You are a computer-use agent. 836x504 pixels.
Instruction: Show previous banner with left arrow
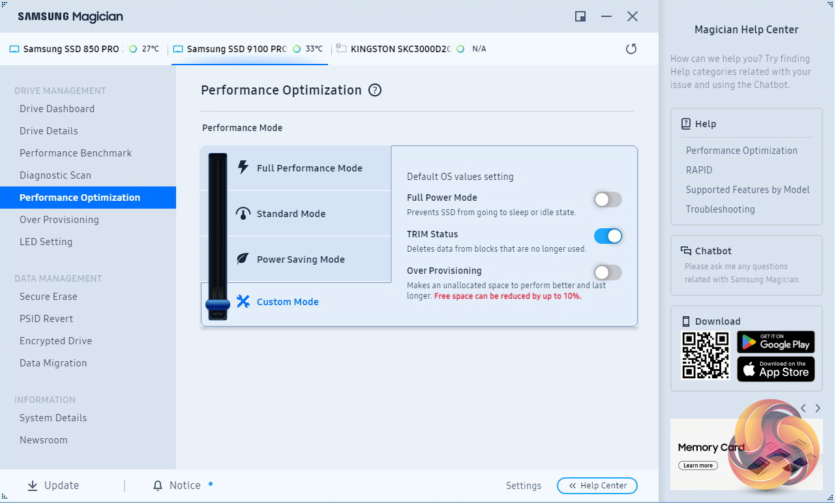pos(803,408)
